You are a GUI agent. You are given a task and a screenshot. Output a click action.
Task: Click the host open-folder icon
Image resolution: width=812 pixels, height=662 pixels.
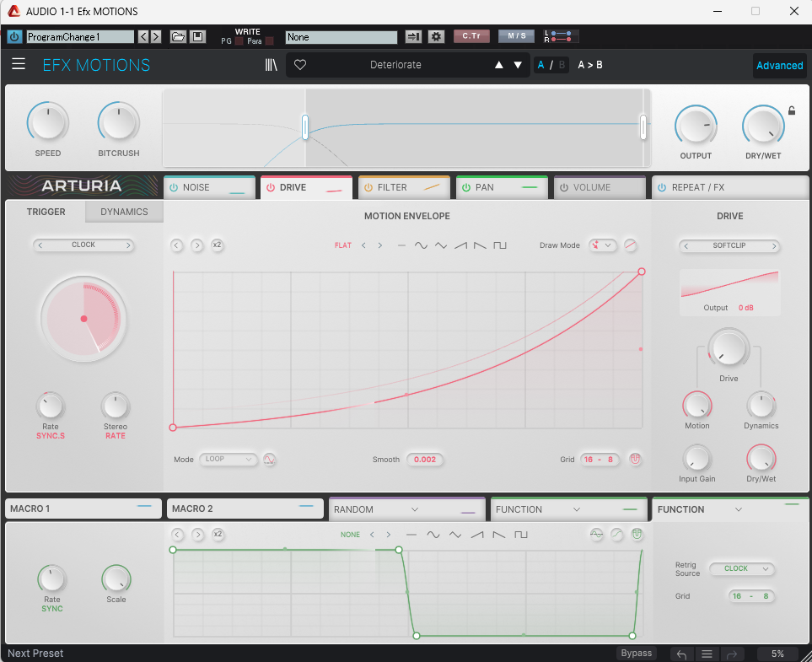178,37
